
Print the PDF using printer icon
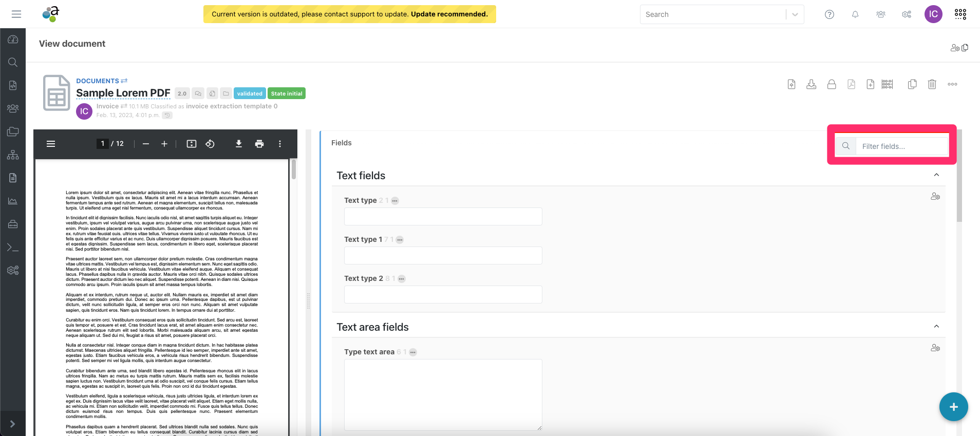[x=259, y=144]
